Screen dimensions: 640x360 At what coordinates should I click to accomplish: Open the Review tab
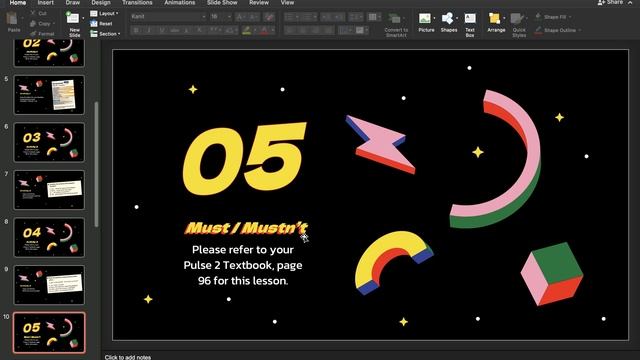tap(259, 2)
